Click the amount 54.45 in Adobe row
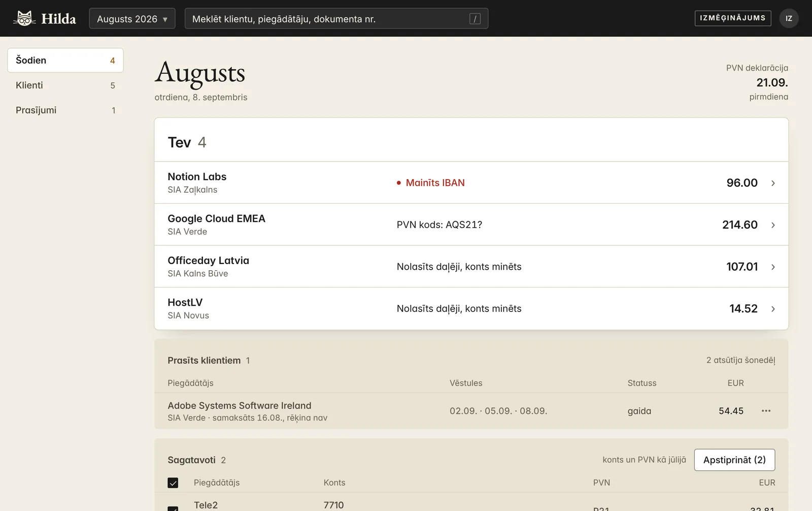Image resolution: width=812 pixels, height=511 pixels. (731, 411)
